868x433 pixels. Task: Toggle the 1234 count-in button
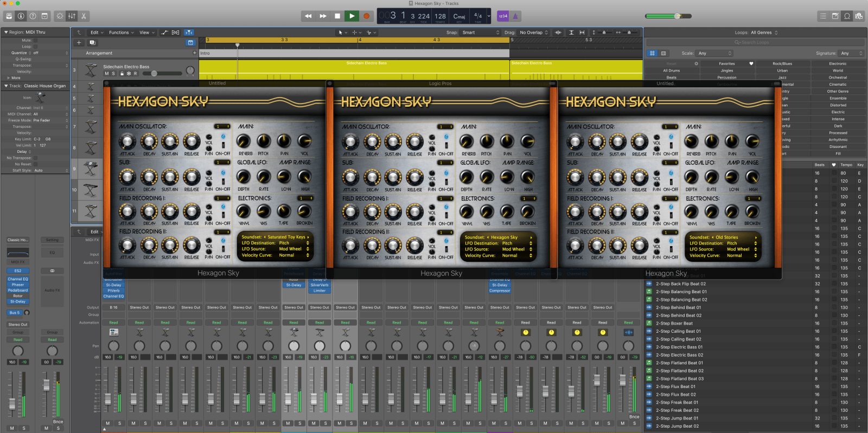pyautogui.click(x=503, y=16)
